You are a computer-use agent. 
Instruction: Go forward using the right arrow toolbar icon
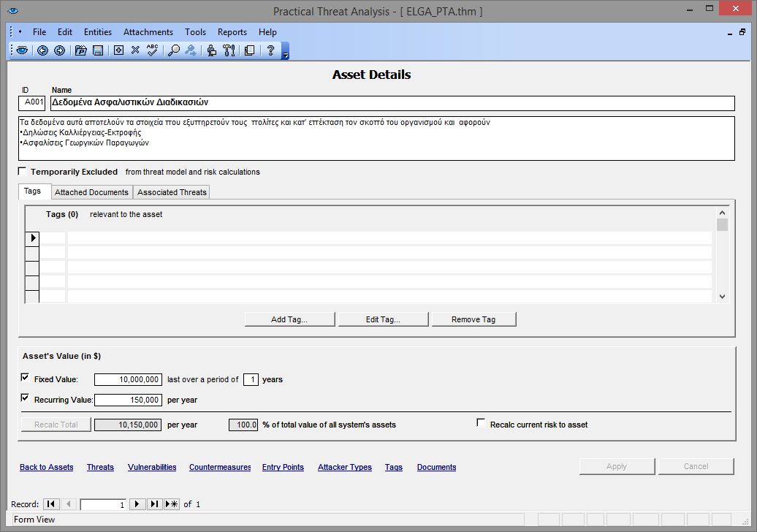(x=59, y=50)
